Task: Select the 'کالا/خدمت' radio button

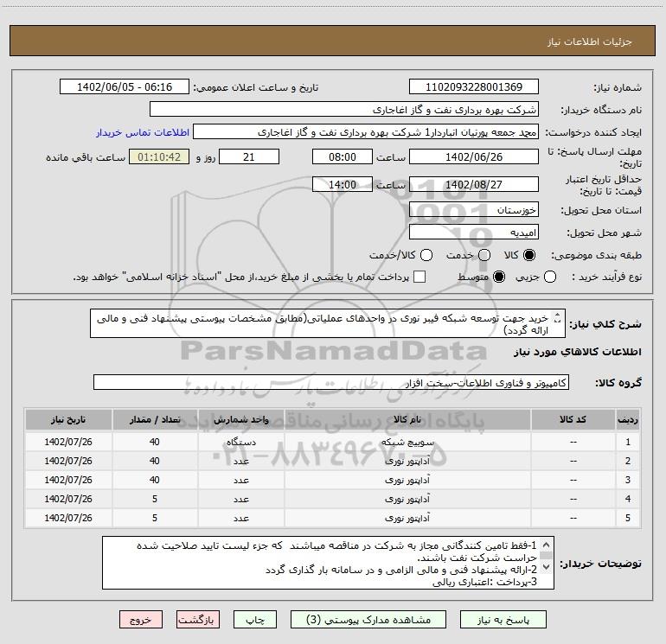Action: coord(426,255)
